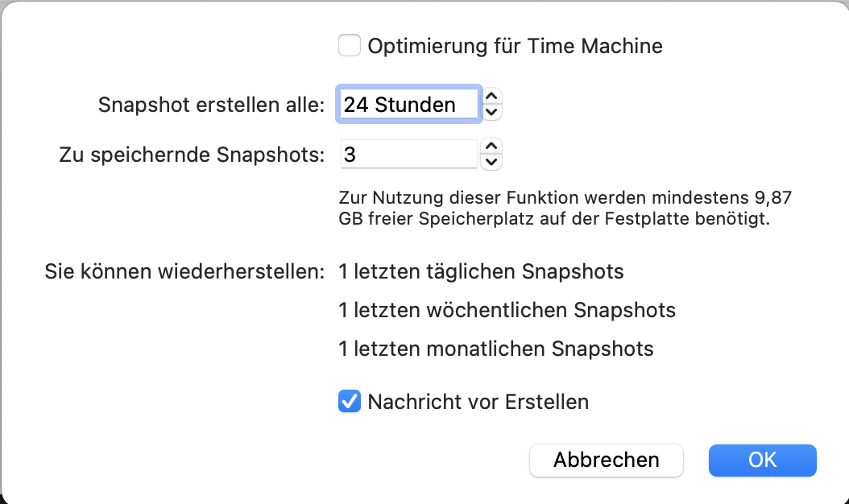
Task: Click into the snapshots count field showing 3
Action: (408, 155)
